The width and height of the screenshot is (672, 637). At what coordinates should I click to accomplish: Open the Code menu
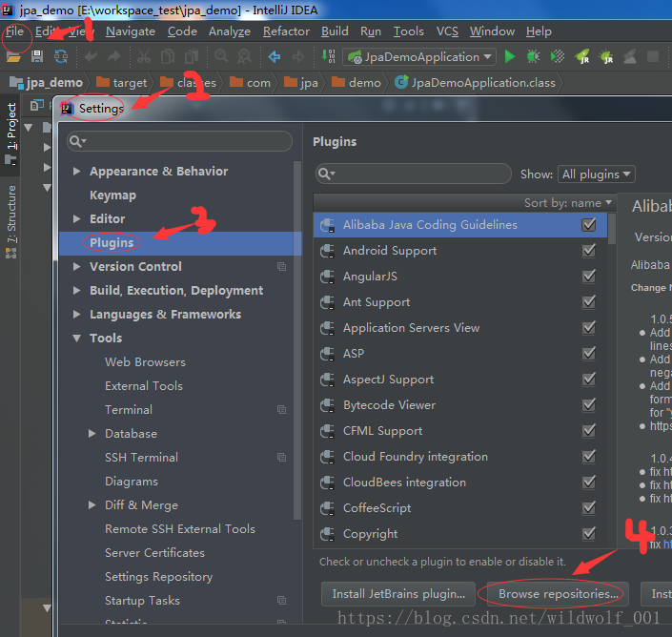click(182, 31)
